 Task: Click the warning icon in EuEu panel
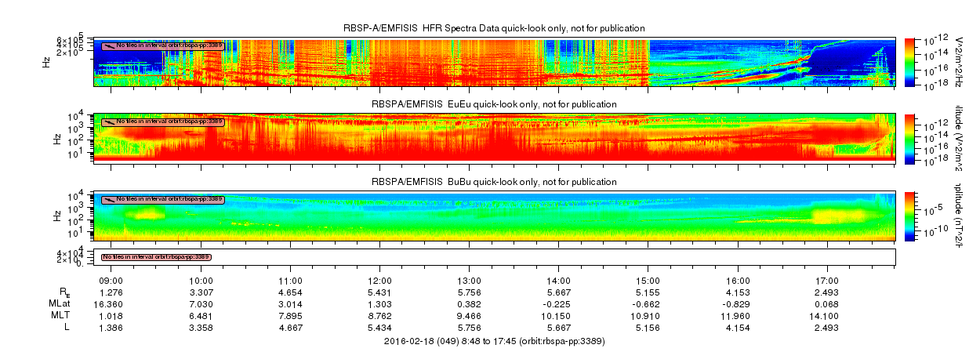click(108, 122)
